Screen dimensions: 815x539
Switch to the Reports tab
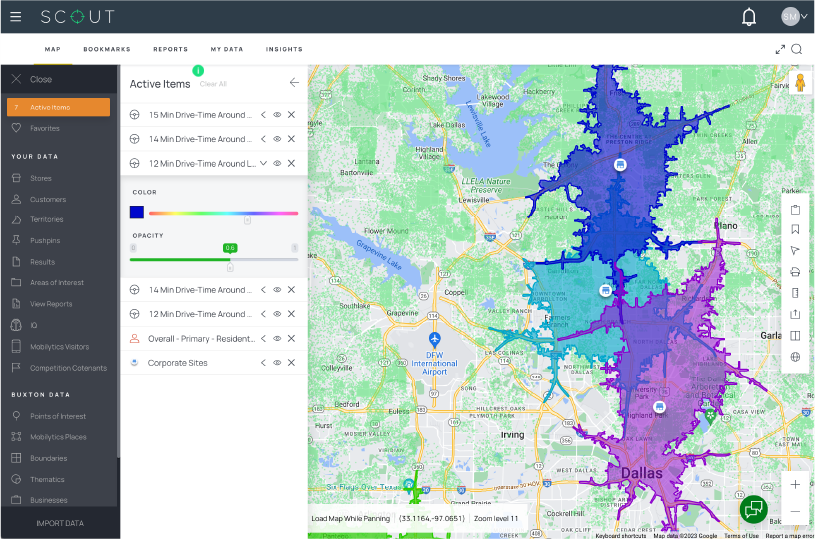click(170, 49)
